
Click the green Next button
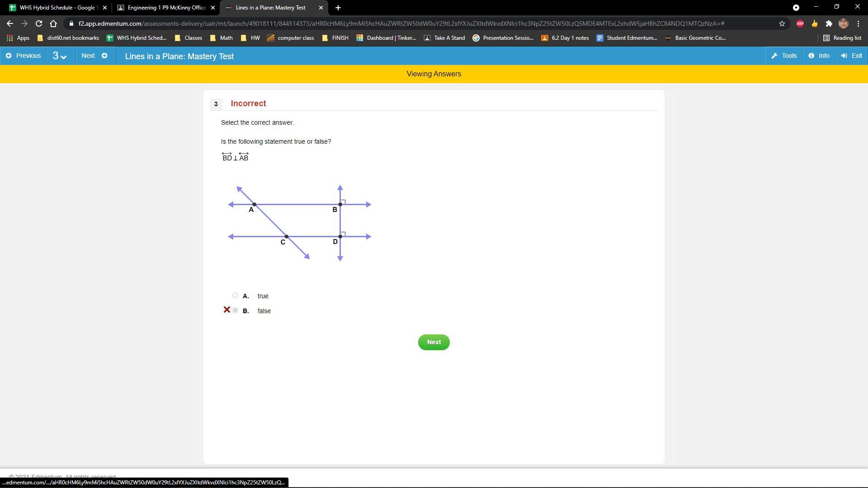click(x=434, y=342)
